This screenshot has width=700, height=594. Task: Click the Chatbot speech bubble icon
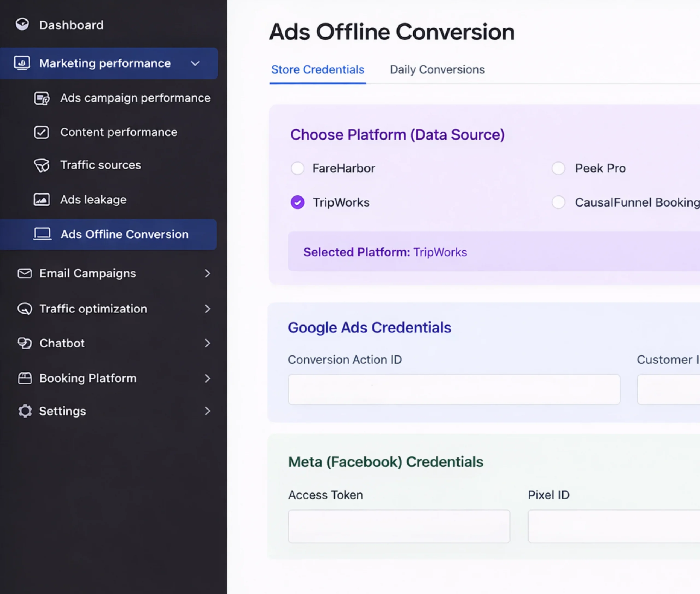click(25, 343)
